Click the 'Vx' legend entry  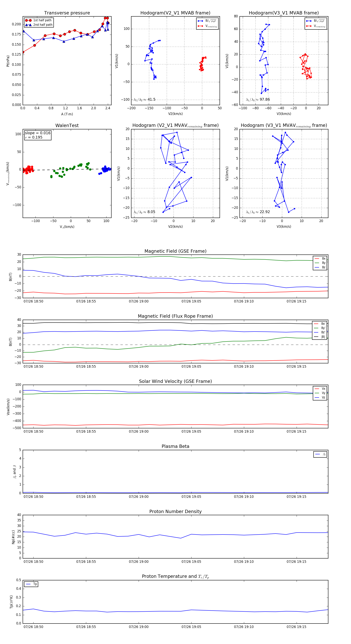pos(320,389)
